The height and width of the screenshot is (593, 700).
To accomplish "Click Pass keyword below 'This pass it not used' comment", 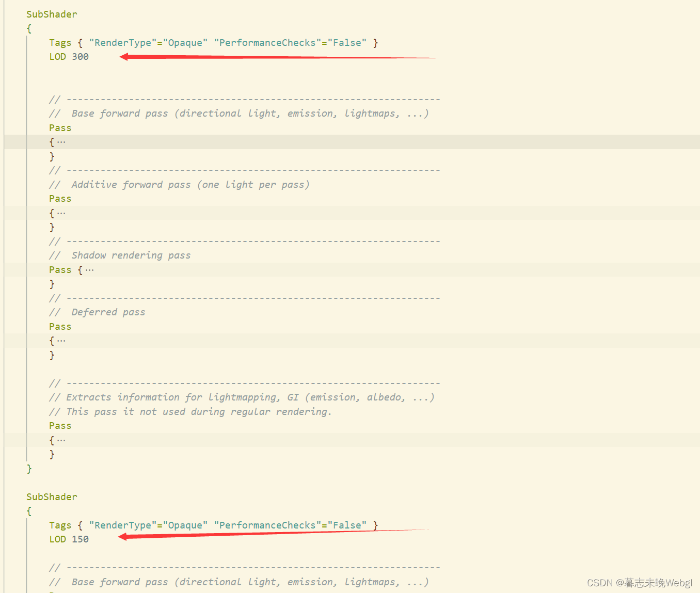I will tap(60, 426).
